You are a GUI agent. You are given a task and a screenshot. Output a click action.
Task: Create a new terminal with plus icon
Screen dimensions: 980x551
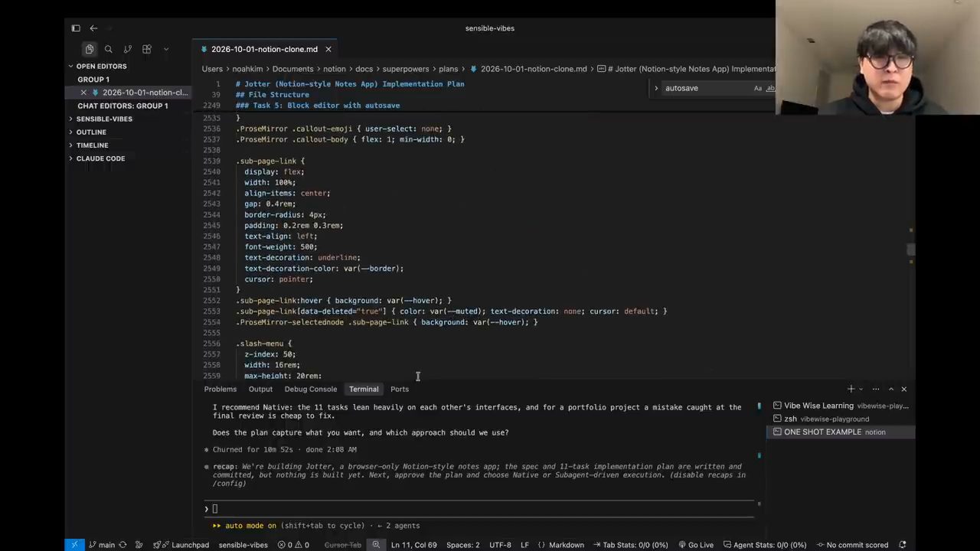851,389
